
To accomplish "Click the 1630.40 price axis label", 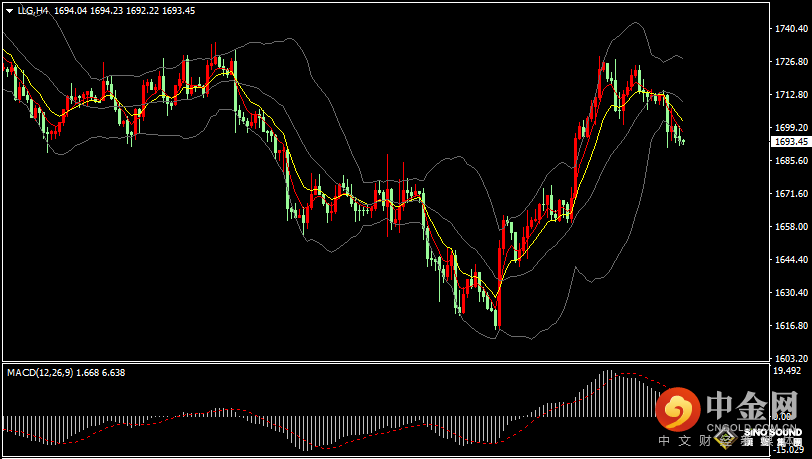I will coord(791,293).
